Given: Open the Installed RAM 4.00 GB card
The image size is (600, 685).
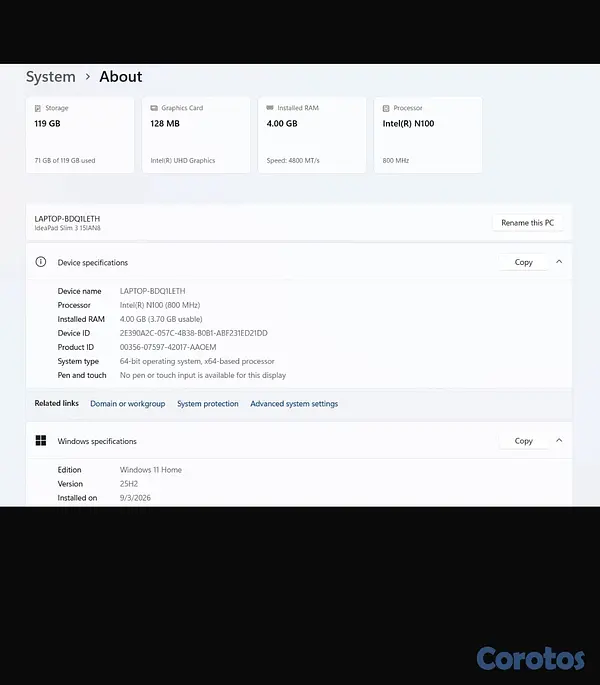Looking at the screenshot, I should [312, 135].
